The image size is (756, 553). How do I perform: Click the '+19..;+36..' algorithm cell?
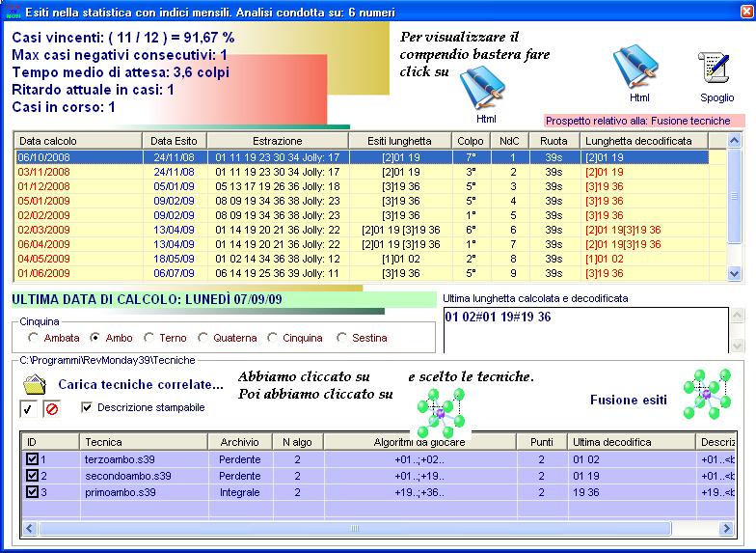pos(419,492)
